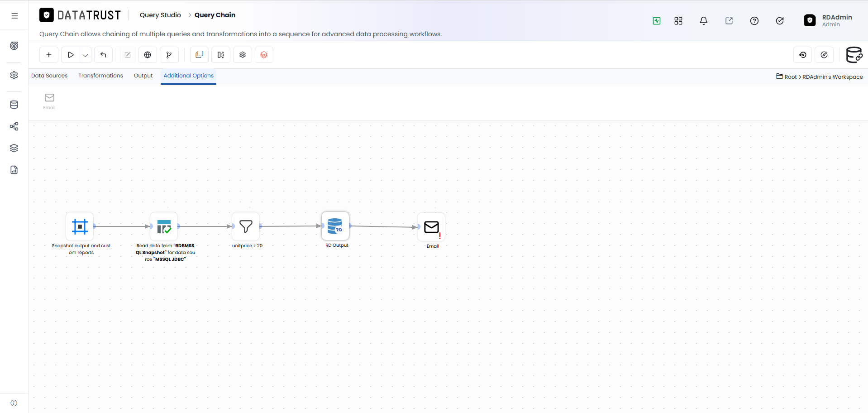Open the RDAdmin user profile menu

[828, 20]
